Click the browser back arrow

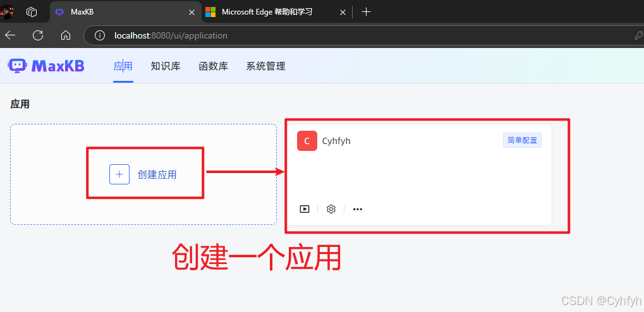(x=10, y=35)
